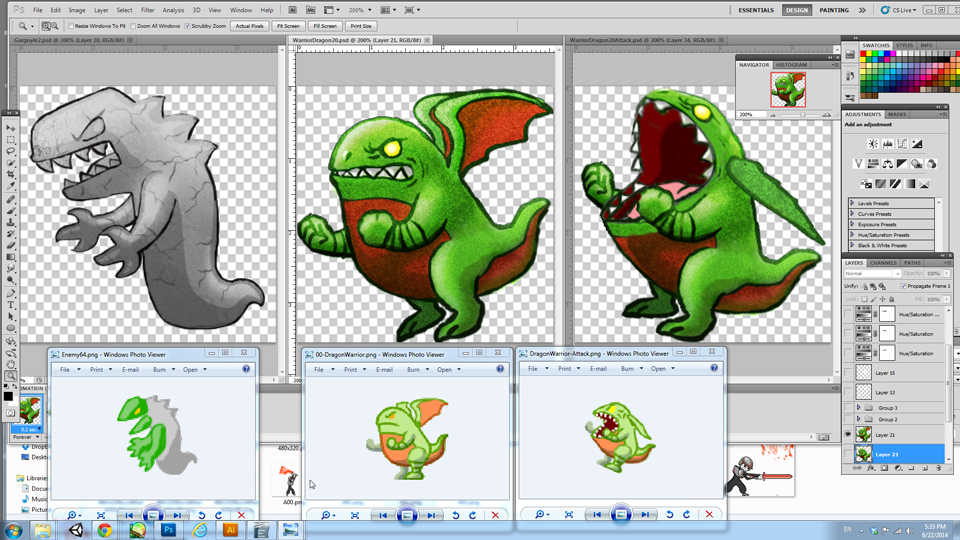Image resolution: width=960 pixels, height=540 pixels.
Task: Open the Analysis menu
Action: [173, 10]
